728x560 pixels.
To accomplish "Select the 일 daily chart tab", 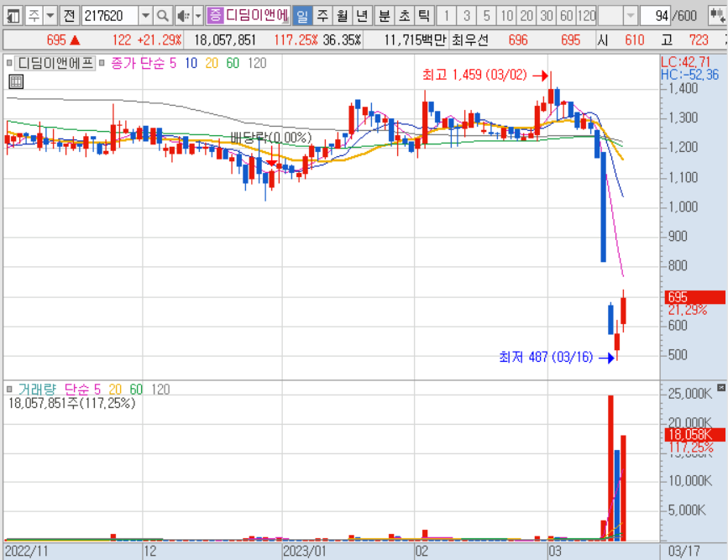I will (302, 16).
